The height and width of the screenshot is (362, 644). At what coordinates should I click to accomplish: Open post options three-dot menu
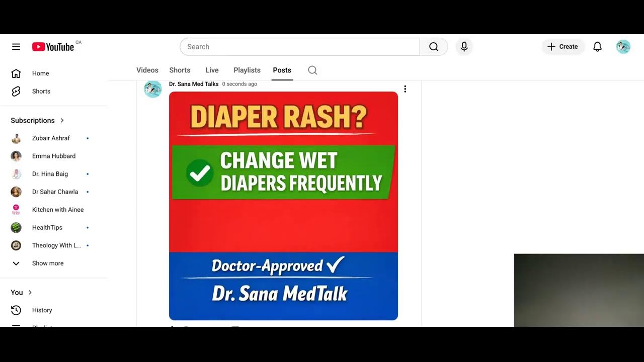[405, 89]
